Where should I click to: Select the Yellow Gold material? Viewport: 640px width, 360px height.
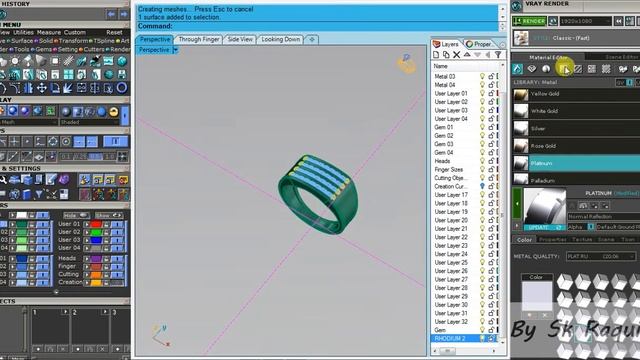coord(576,94)
